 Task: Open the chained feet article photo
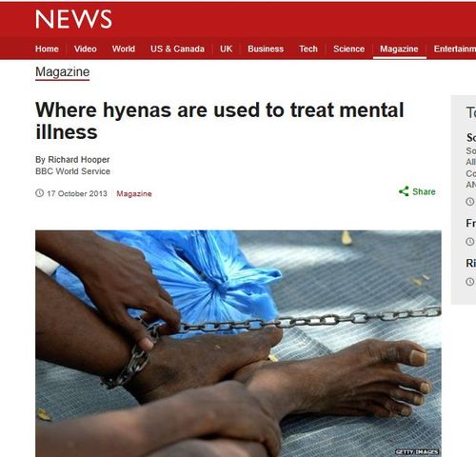pos(238,344)
